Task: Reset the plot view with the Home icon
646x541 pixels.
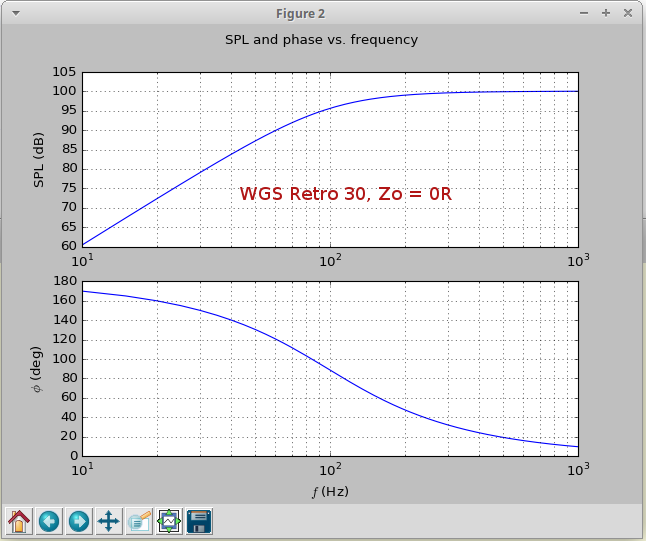Action: 19,521
